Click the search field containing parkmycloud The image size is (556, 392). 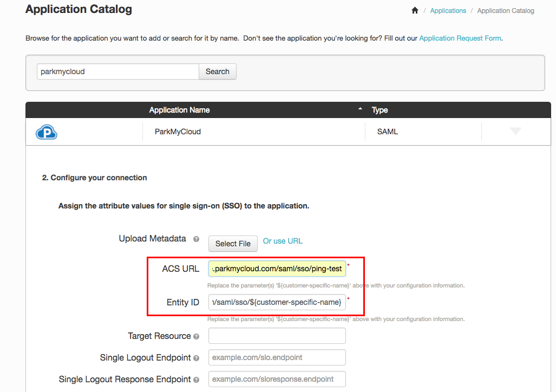(117, 71)
